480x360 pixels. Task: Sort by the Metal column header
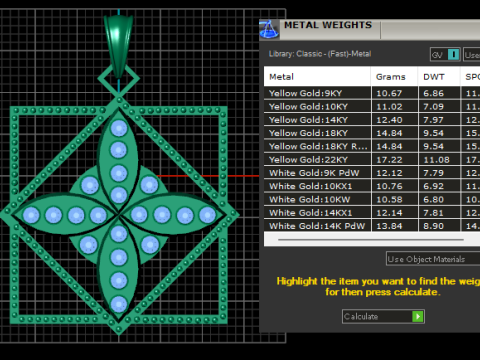(x=317, y=77)
